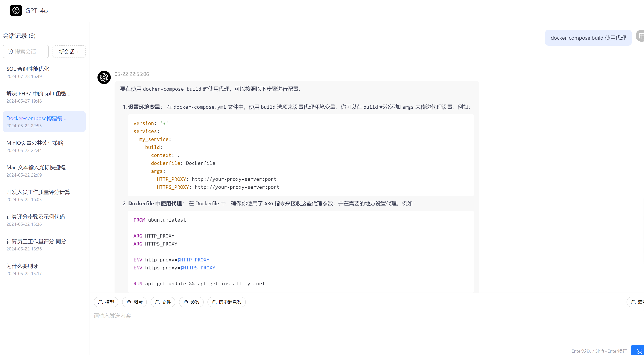The height and width of the screenshot is (355, 644).
Task: Click the context: . code line
Action: 165,155
